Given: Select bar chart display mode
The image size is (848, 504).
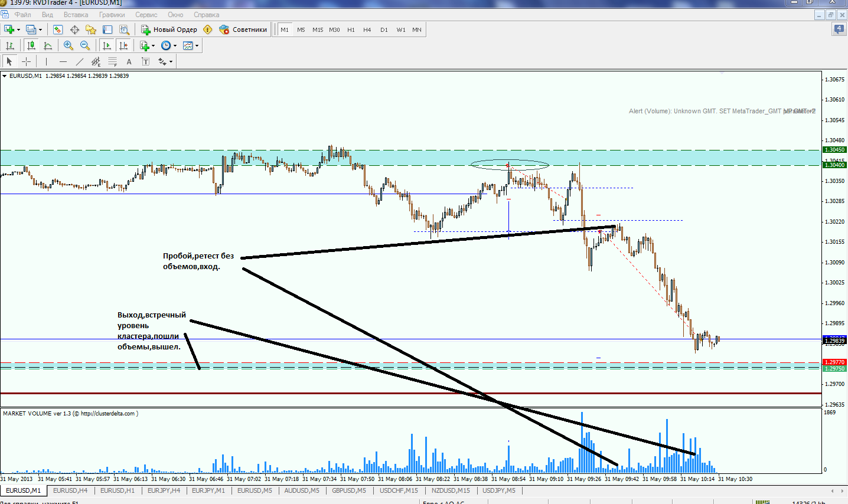Looking at the screenshot, I should tap(10, 45).
